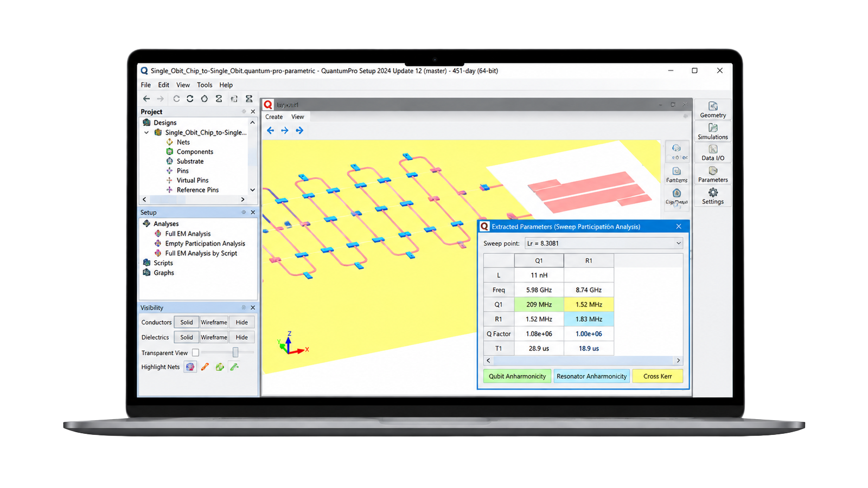Open the main View menu
The height and width of the screenshot is (488, 868).
coord(183,85)
